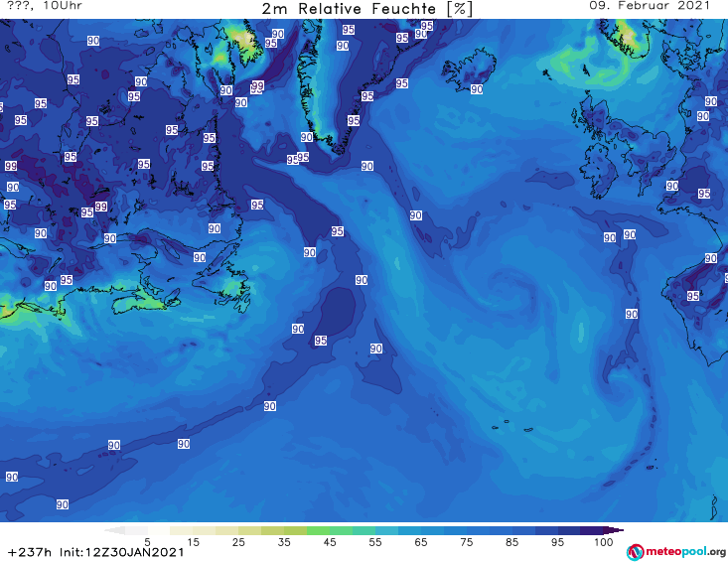
Task: Click the pale white arrow starting the color scale
Action: (x=114, y=530)
